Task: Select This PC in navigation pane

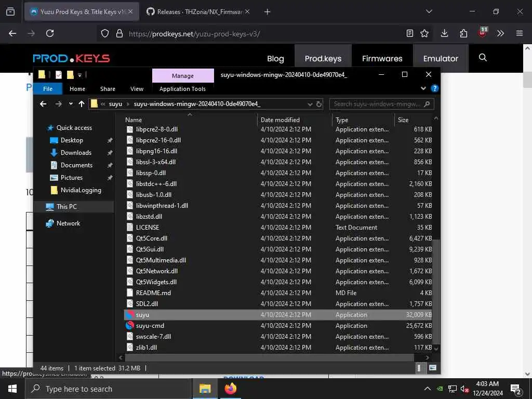Action: [66, 207]
